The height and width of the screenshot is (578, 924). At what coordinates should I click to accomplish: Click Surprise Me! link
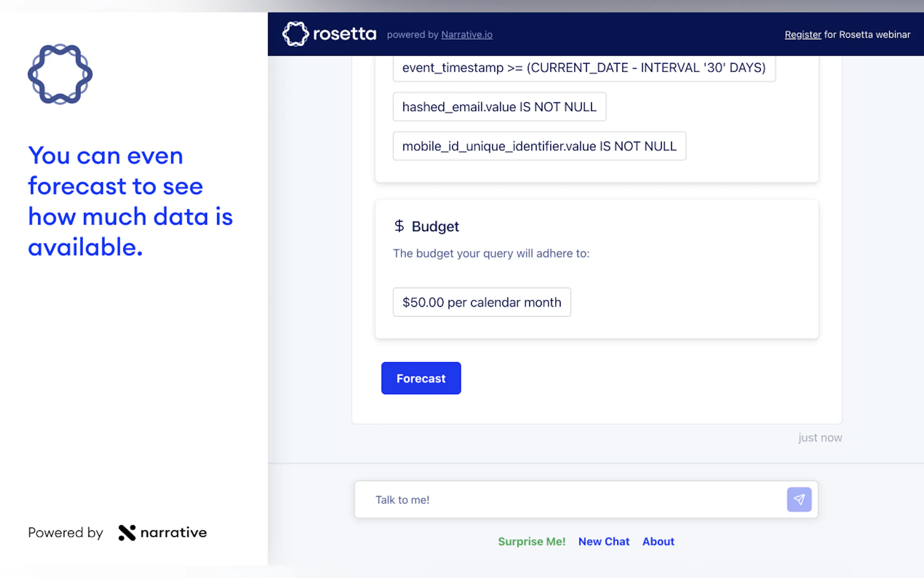tap(531, 541)
